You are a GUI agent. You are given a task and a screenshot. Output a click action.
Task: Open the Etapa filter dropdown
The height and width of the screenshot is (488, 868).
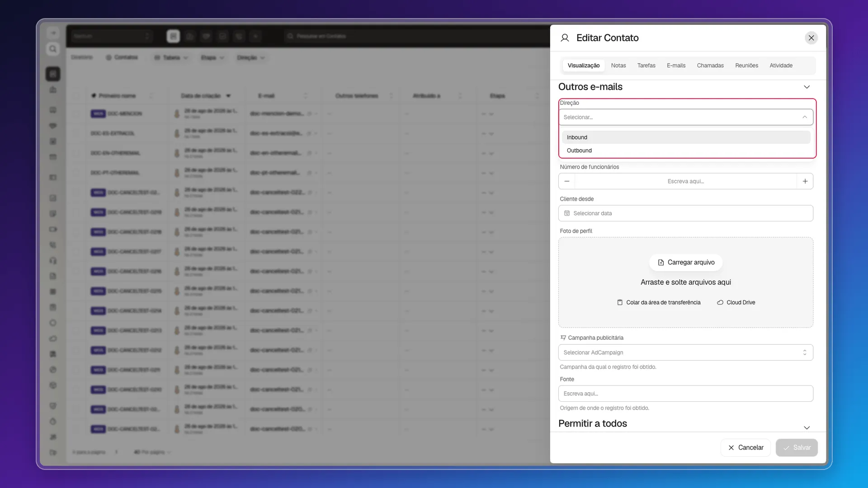pyautogui.click(x=212, y=58)
